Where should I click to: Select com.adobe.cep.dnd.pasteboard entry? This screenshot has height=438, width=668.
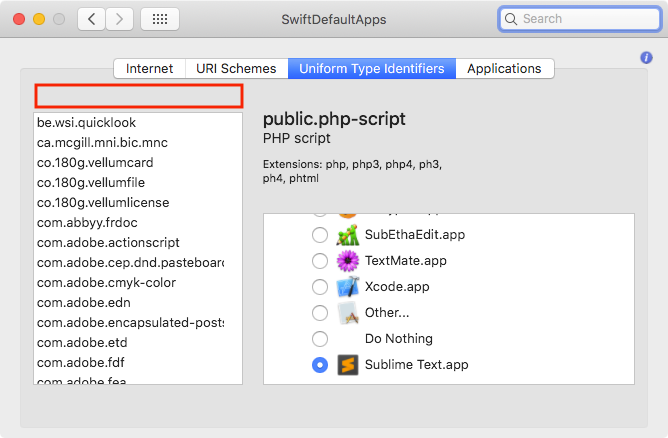point(138,263)
